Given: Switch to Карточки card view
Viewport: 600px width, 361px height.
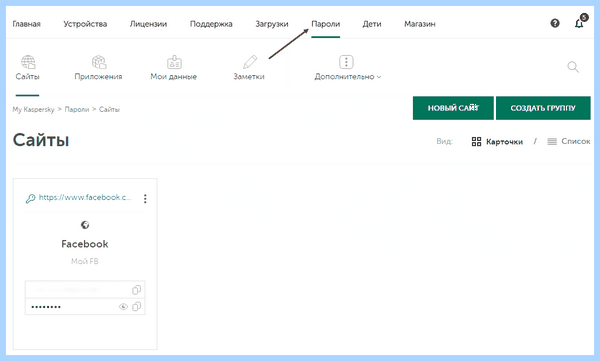Looking at the screenshot, I should tap(497, 142).
